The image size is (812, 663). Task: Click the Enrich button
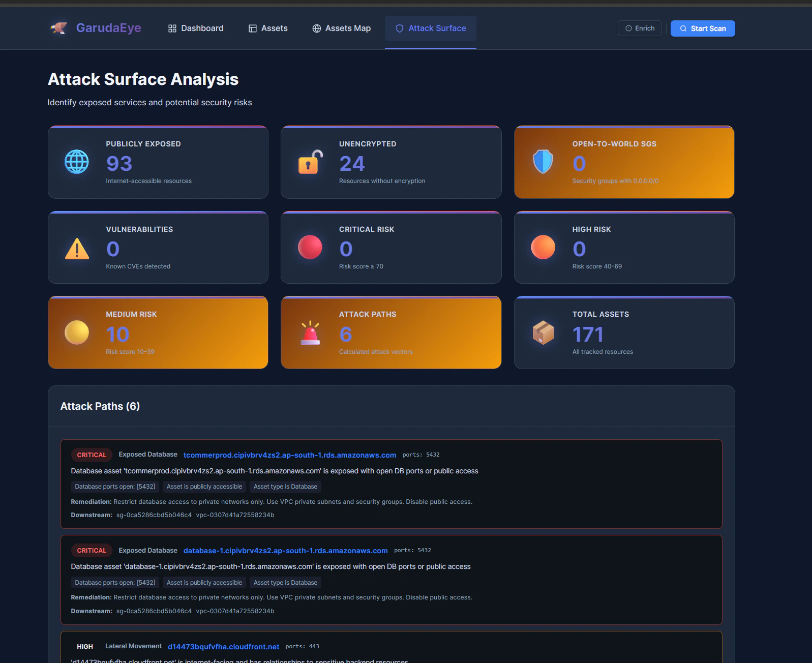[x=640, y=28]
